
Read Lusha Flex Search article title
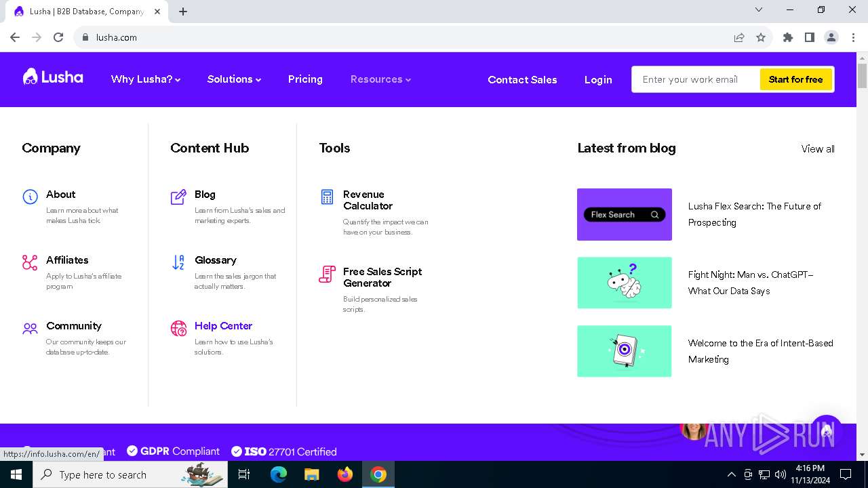click(755, 214)
